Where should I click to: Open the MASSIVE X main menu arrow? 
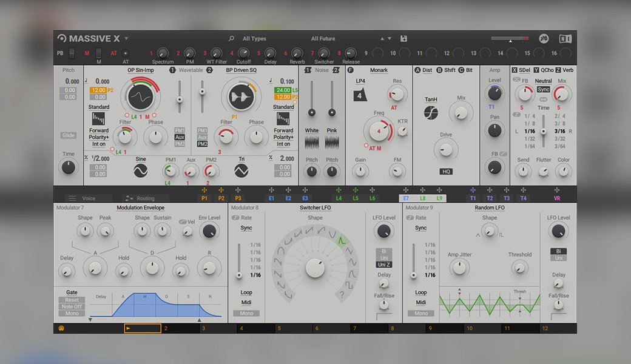tap(126, 39)
